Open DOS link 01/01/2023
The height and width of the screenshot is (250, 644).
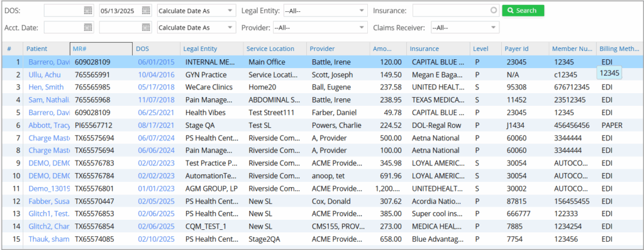(x=156, y=189)
